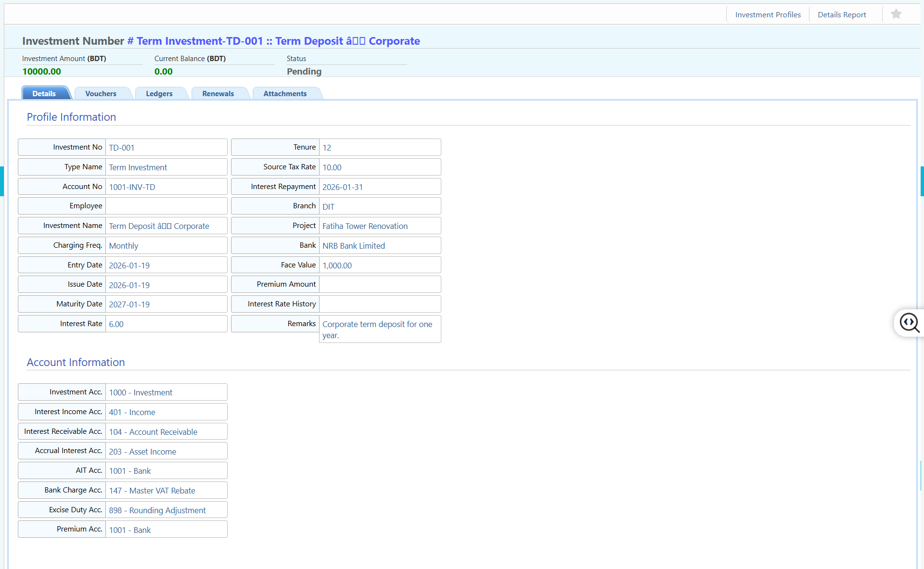Click the favorite star icon
The height and width of the screenshot is (569, 924).
(896, 14)
